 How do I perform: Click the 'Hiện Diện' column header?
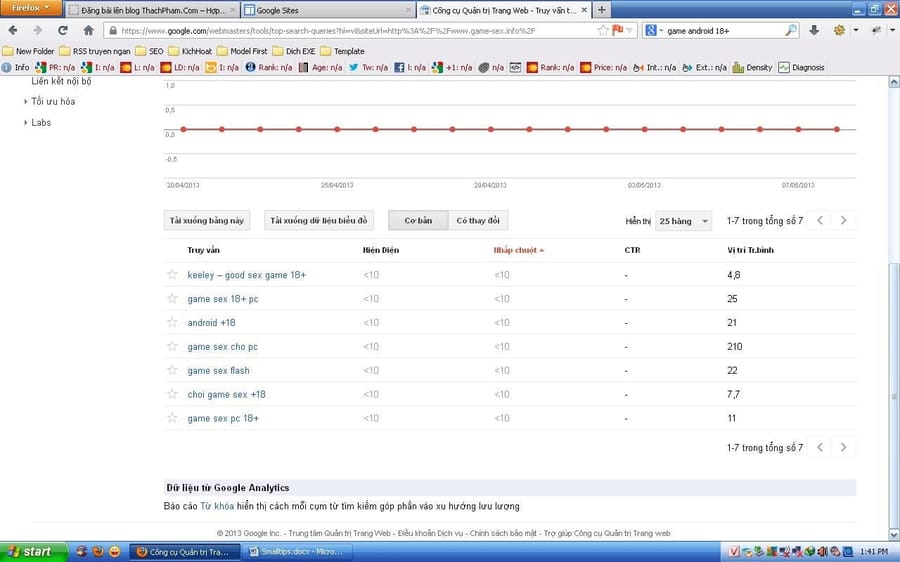(381, 250)
